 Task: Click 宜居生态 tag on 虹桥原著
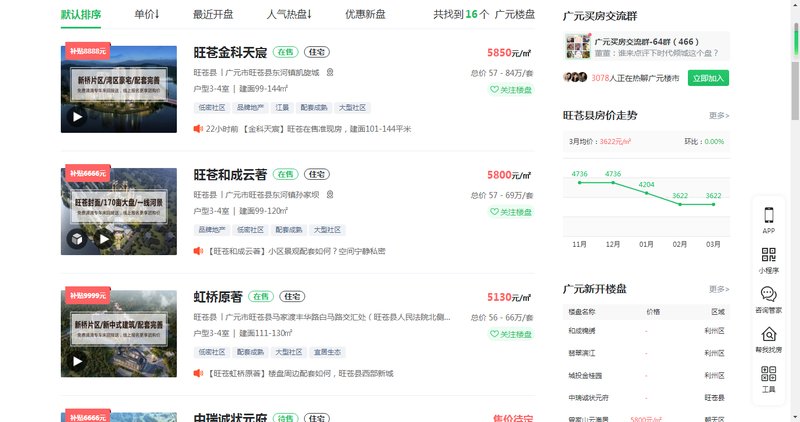(x=328, y=352)
